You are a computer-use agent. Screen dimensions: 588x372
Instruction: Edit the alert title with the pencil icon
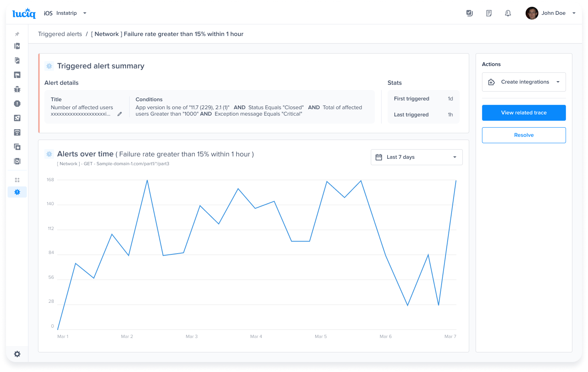pyautogui.click(x=120, y=114)
